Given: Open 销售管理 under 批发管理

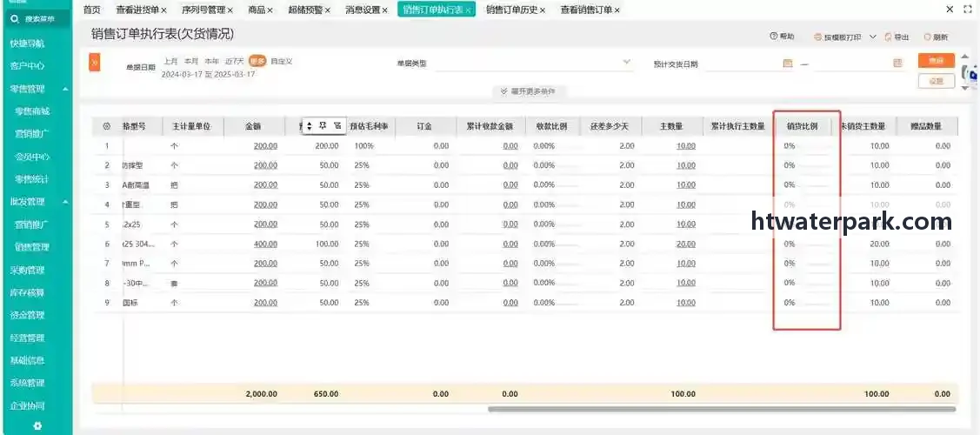Looking at the screenshot, I should (32, 247).
